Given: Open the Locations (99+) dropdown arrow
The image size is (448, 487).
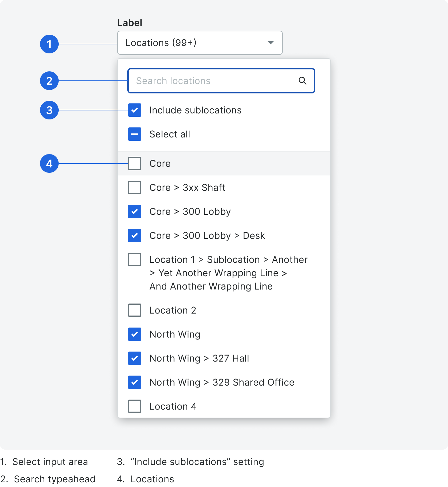Looking at the screenshot, I should coord(271,43).
